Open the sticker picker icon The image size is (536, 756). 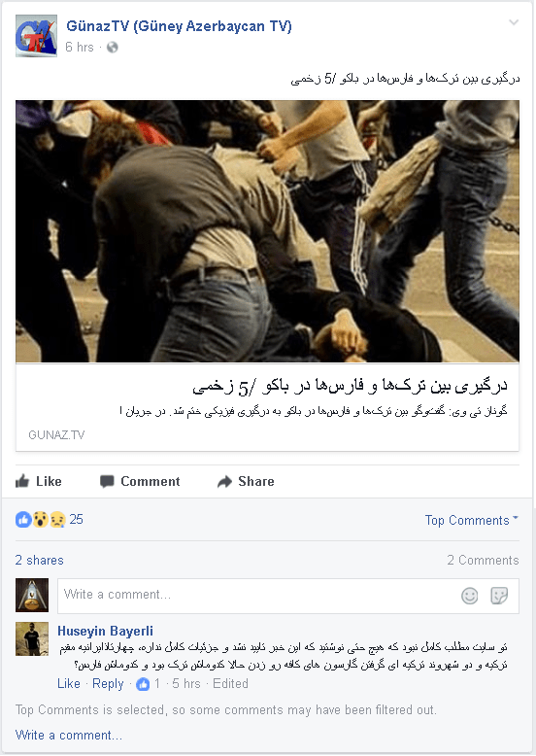coord(499,596)
